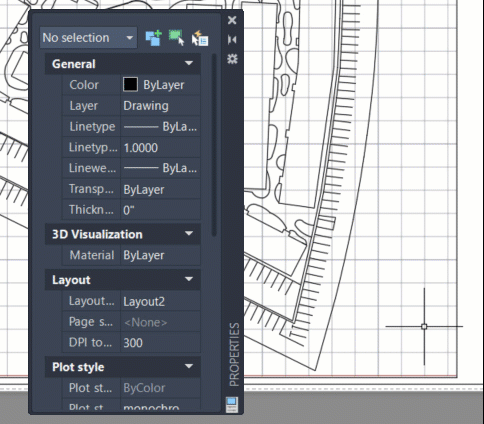Collapse the Plot style section
Screen dimensions: 484x424
click(x=189, y=367)
